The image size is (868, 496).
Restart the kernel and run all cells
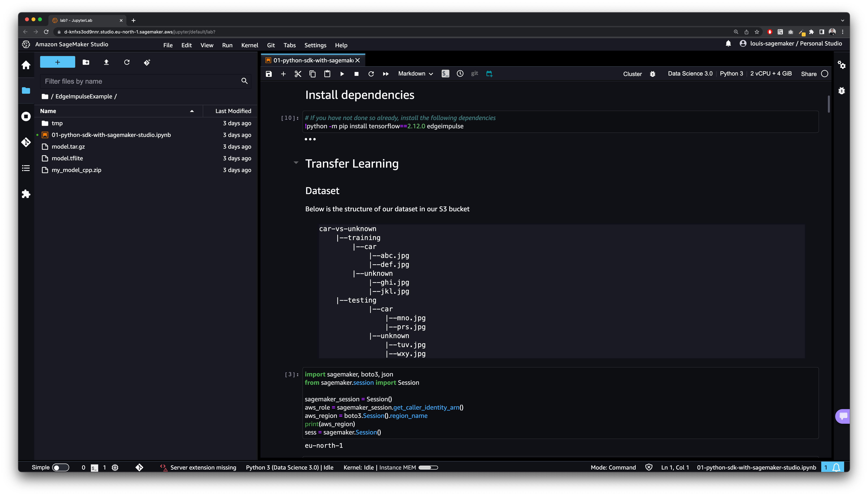385,74
